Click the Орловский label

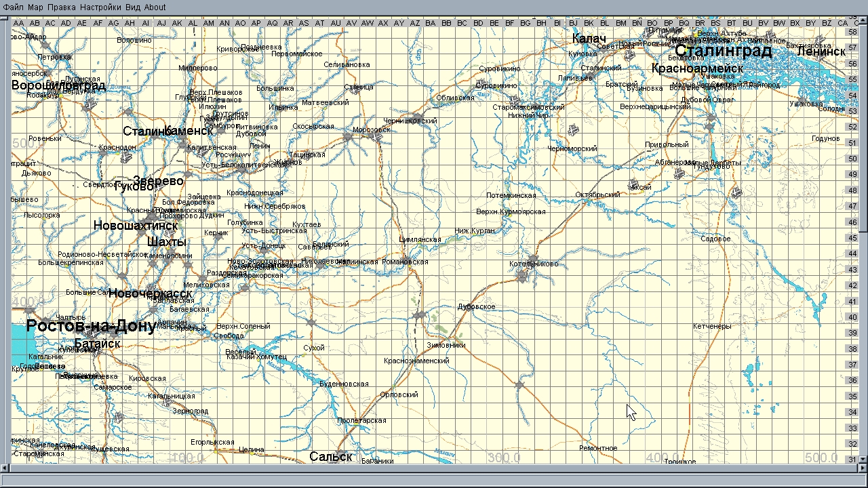[399, 395]
